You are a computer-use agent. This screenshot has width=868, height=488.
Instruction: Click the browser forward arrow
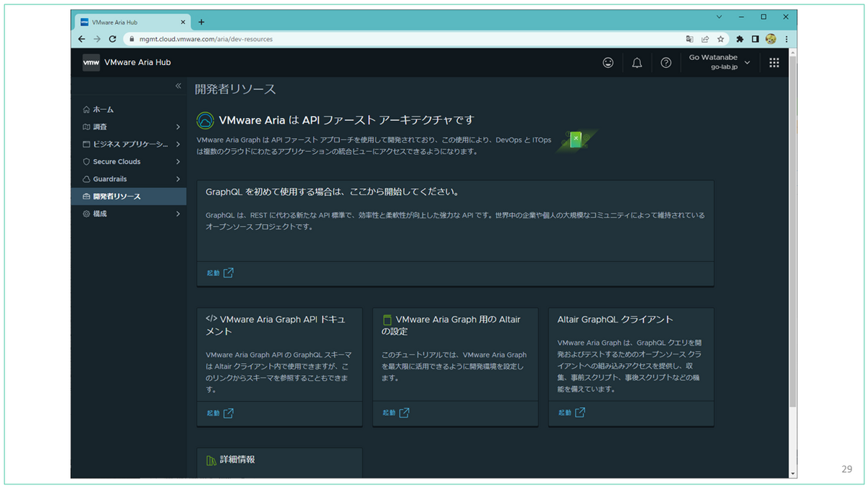point(97,39)
